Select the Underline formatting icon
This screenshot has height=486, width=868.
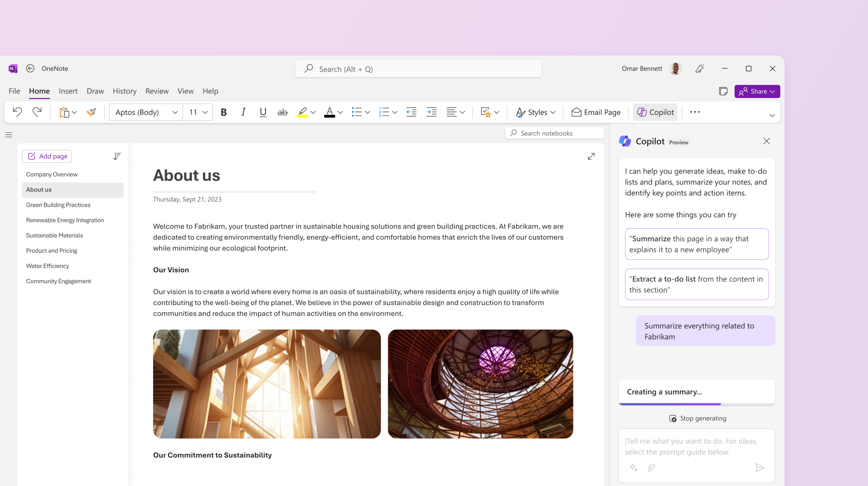(x=262, y=112)
